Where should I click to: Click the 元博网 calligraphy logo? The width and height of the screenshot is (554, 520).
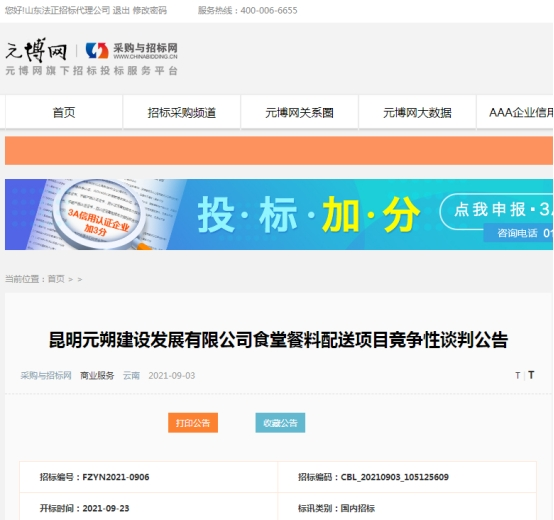pos(36,50)
